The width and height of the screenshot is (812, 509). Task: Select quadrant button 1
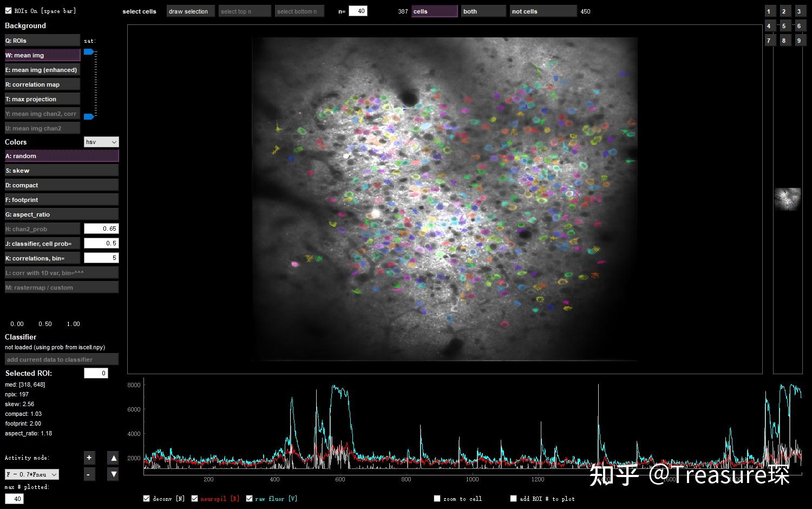tap(770, 11)
